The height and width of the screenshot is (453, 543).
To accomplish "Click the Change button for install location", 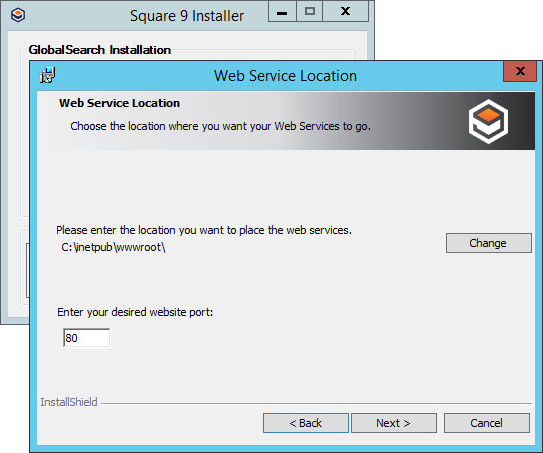I will (489, 243).
